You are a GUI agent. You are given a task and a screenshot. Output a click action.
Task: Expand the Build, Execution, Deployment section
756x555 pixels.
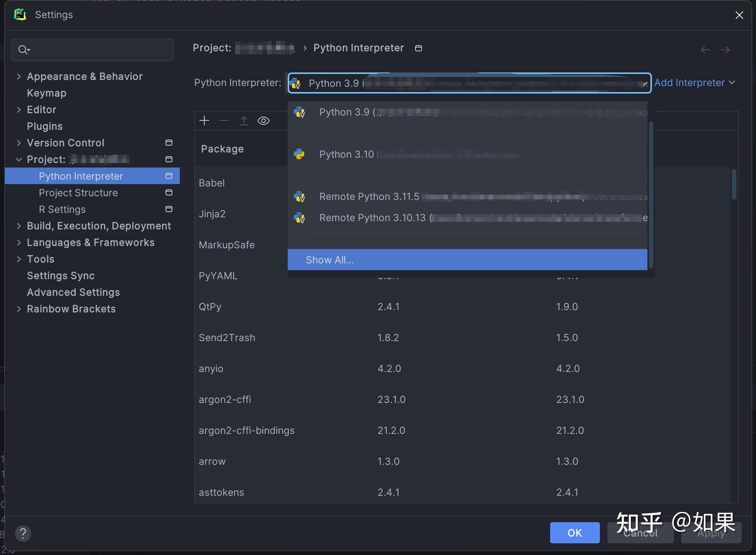(x=99, y=226)
